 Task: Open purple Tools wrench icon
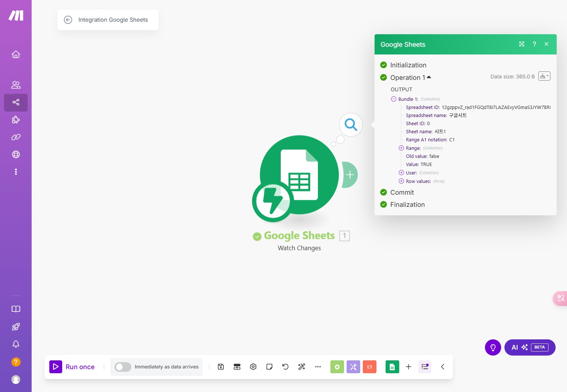(353, 367)
